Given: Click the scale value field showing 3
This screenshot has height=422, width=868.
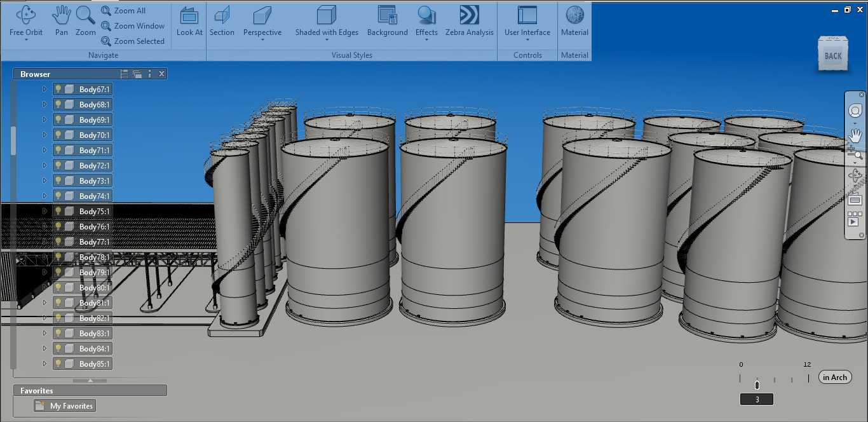Looking at the screenshot, I should pos(757,399).
